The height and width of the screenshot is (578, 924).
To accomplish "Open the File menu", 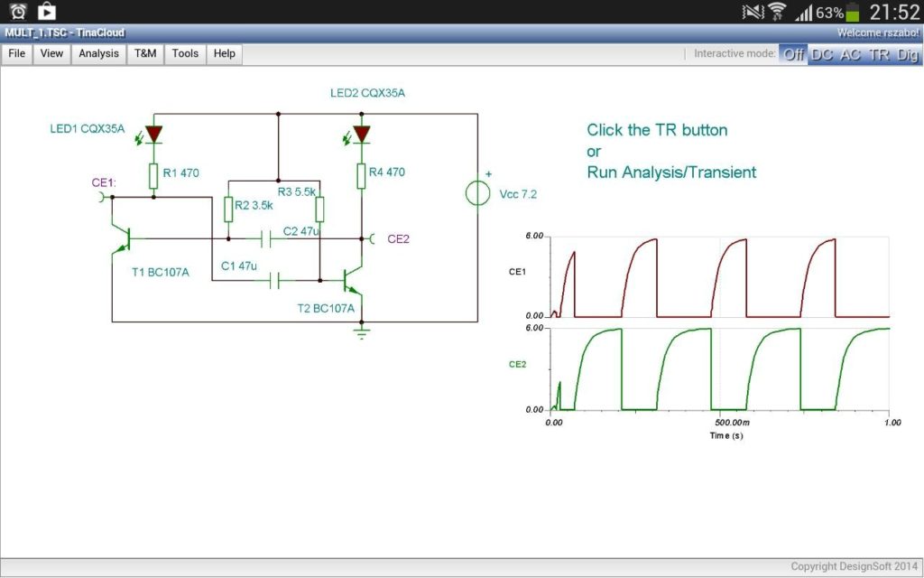I will click(16, 54).
